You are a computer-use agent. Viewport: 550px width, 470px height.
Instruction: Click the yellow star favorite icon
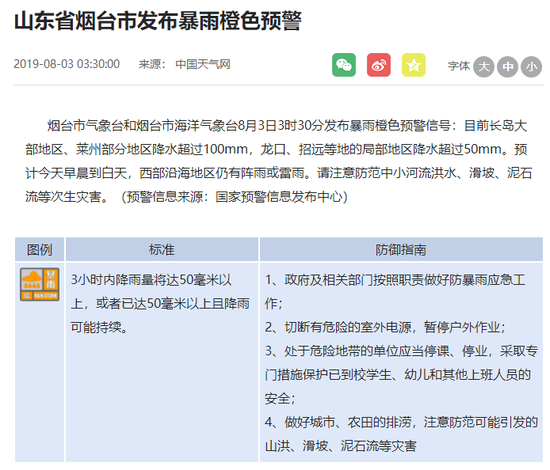point(414,65)
